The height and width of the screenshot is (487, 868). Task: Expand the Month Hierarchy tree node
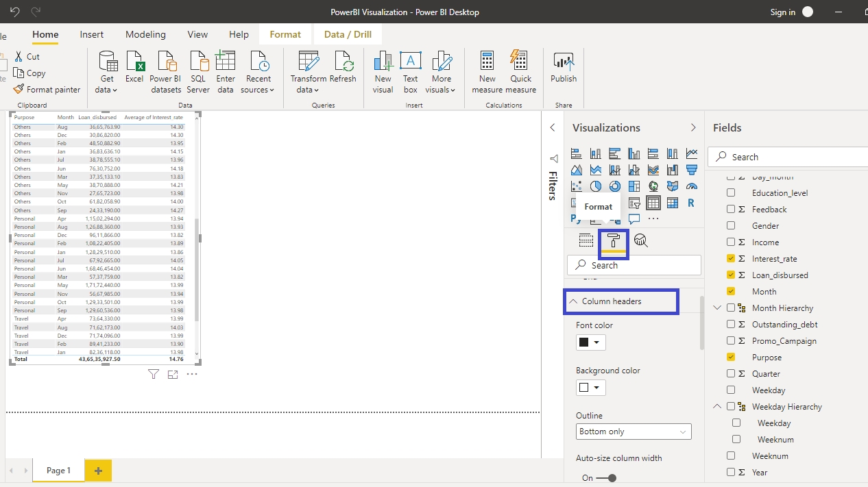pos(717,308)
